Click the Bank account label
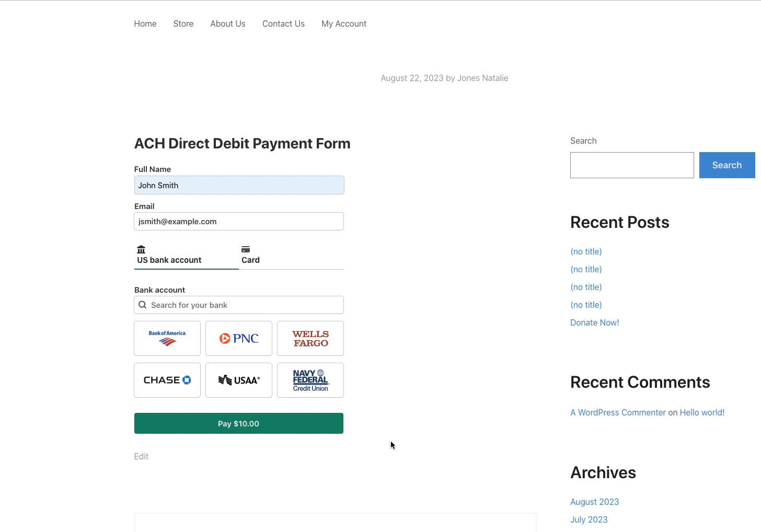The width and height of the screenshot is (761, 532). point(159,290)
